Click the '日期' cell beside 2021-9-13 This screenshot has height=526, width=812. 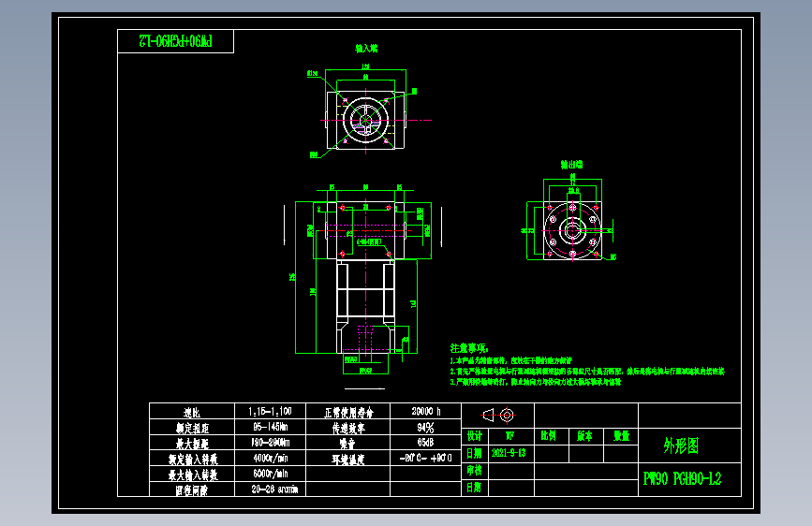tap(474, 453)
